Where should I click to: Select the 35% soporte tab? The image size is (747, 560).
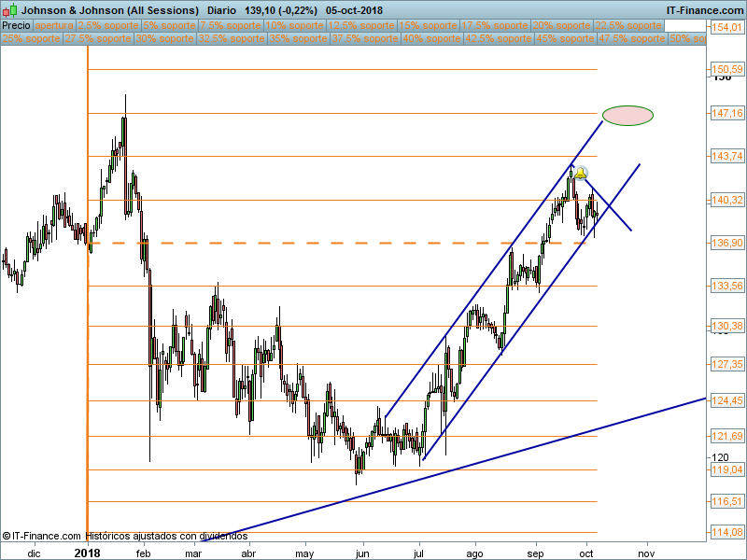(x=298, y=38)
